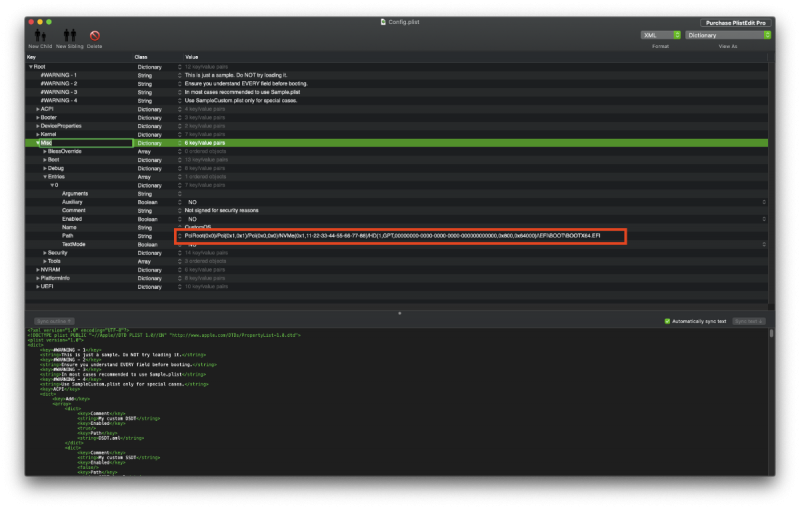Toggle the Automatically sync text checkbox
The image size is (800, 509).
tap(667, 321)
